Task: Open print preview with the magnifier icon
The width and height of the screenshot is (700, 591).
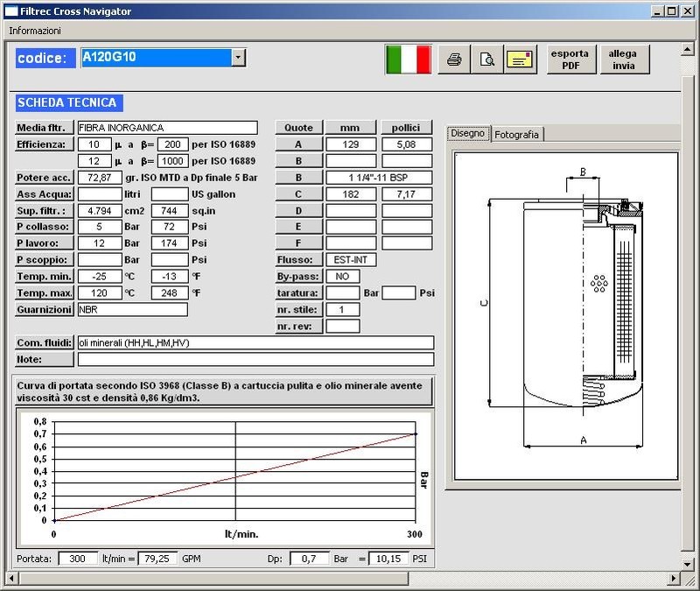Action: pyautogui.click(x=487, y=60)
